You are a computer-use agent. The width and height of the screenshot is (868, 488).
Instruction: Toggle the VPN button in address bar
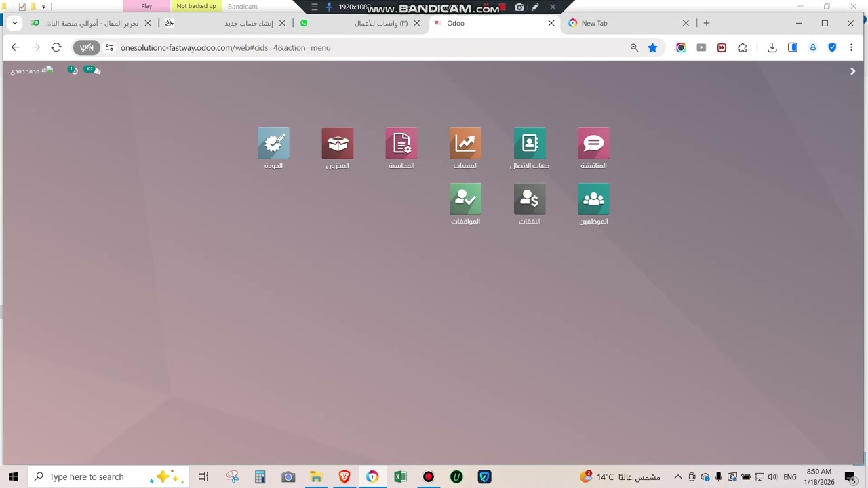coord(86,47)
